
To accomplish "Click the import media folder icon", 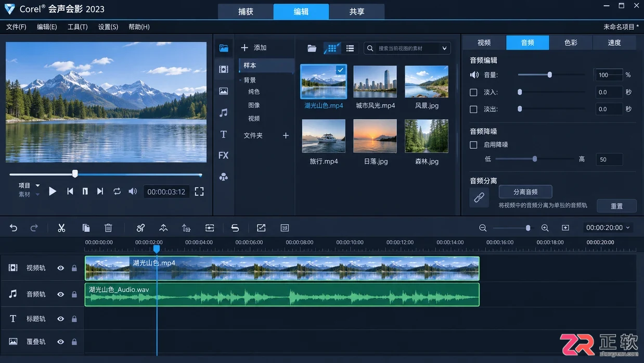I will (x=312, y=48).
